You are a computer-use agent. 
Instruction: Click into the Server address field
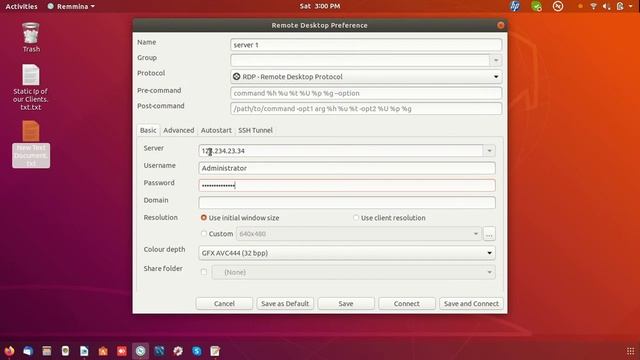341,151
